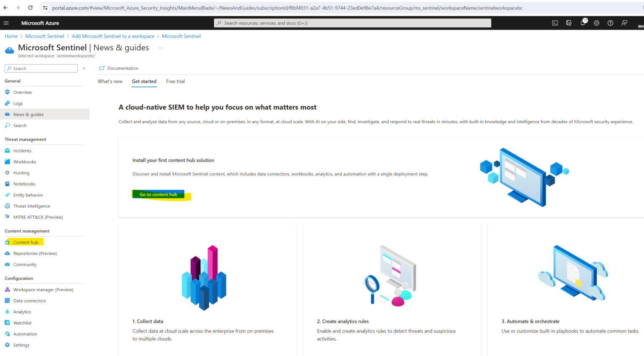
Task: Switch to the Free trial tab
Action: (x=175, y=81)
